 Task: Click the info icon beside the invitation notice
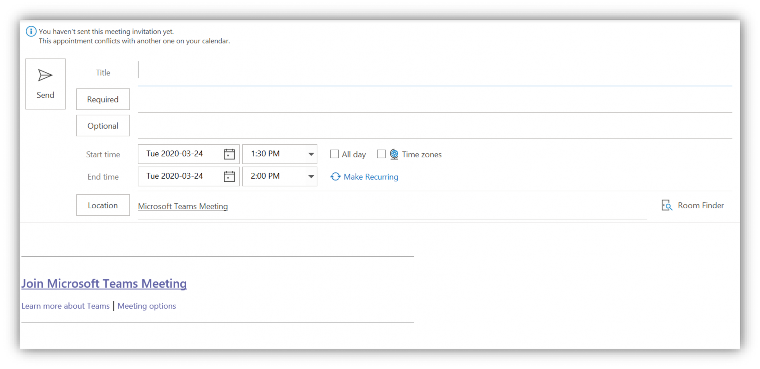pos(31,32)
